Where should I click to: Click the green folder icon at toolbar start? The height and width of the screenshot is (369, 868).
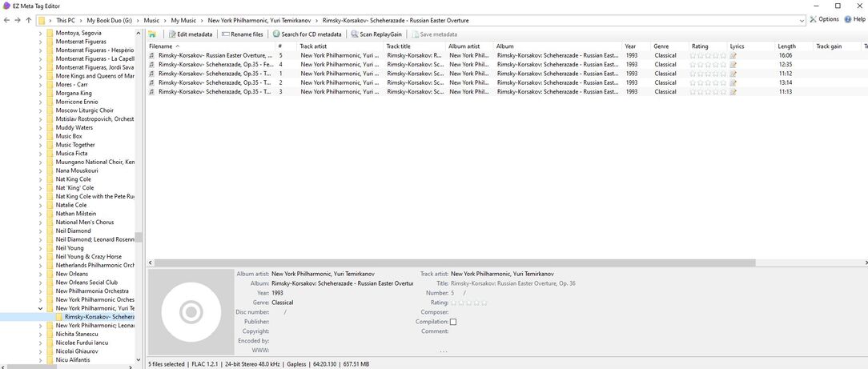point(152,34)
